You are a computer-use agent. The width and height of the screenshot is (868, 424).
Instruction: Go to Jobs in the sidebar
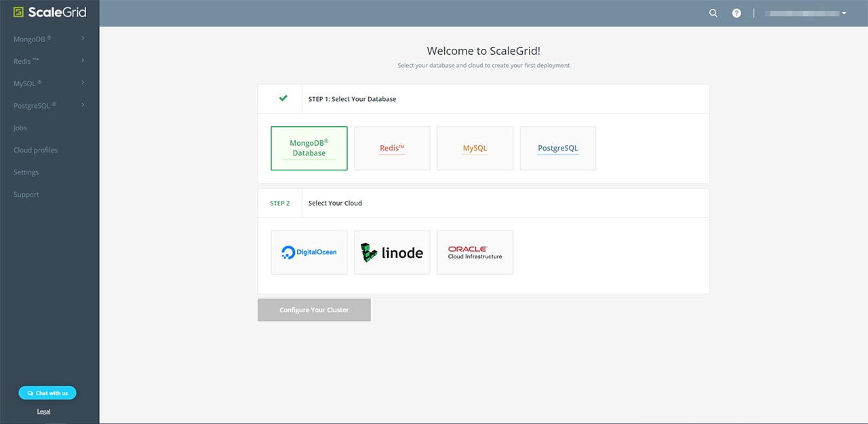(20, 128)
